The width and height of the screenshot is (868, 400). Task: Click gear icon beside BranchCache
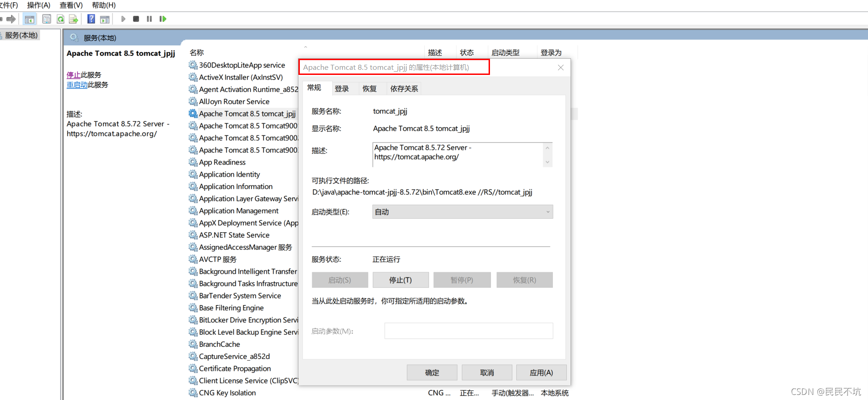pos(193,344)
